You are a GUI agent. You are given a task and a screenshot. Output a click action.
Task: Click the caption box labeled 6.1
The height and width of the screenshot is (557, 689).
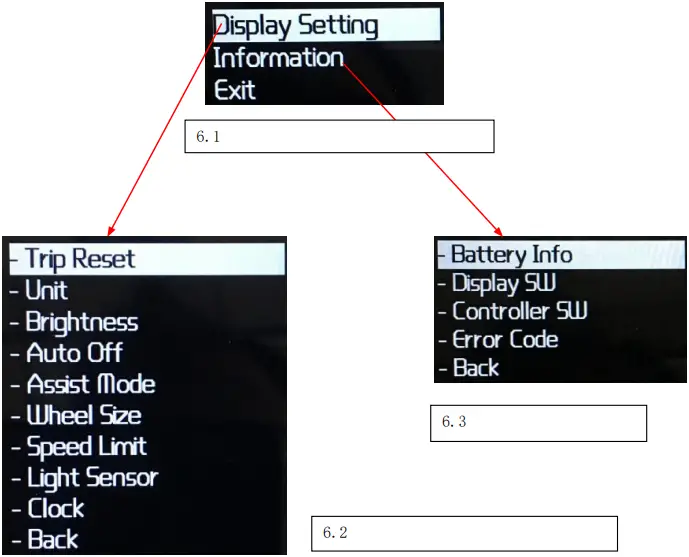tap(339, 136)
